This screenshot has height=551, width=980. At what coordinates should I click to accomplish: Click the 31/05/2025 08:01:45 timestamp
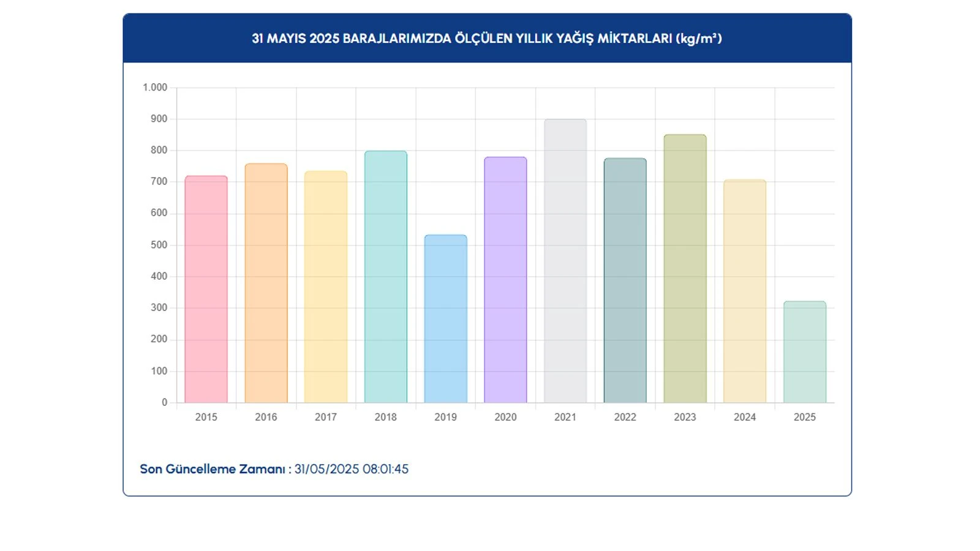[351, 469]
